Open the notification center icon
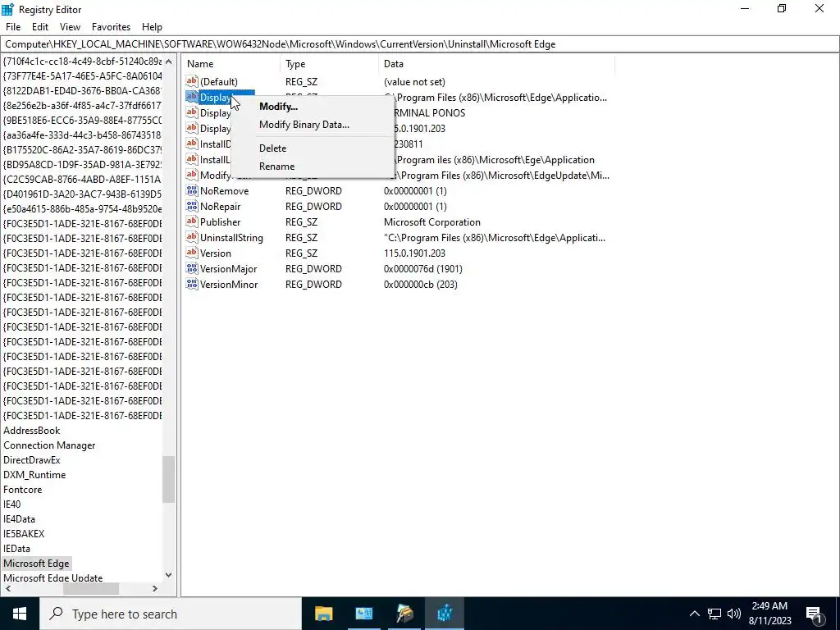Image resolution: width=840 pixels, height=630 pixels. 814,614
